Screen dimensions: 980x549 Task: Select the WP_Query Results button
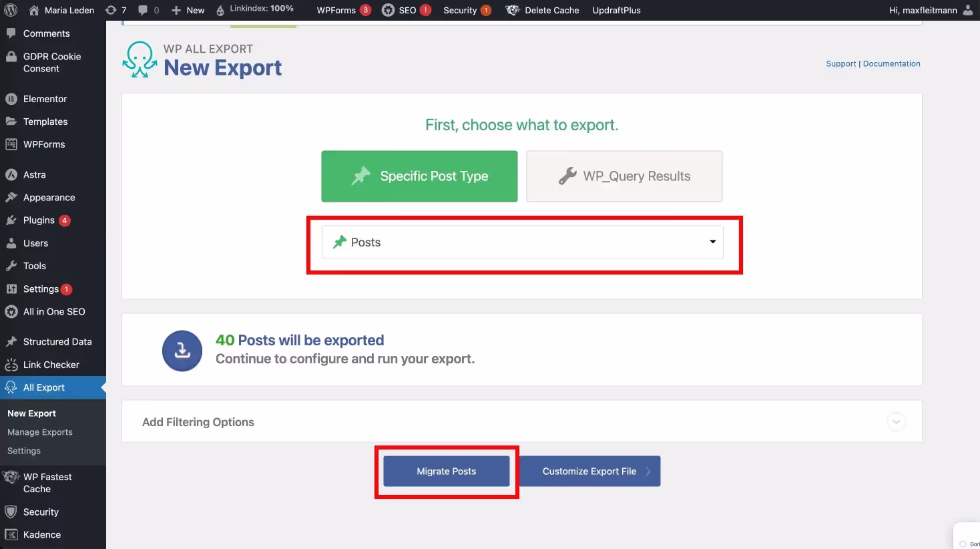[x=624, y=176]
